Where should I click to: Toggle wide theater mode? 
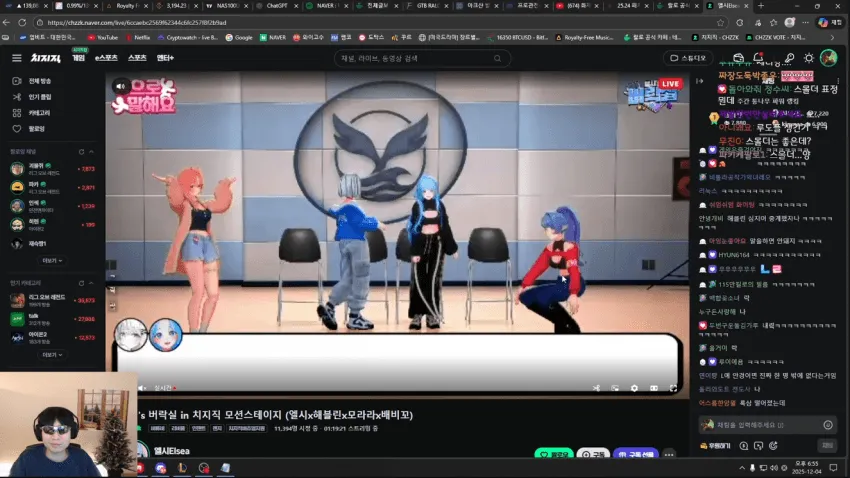[654, 388]
